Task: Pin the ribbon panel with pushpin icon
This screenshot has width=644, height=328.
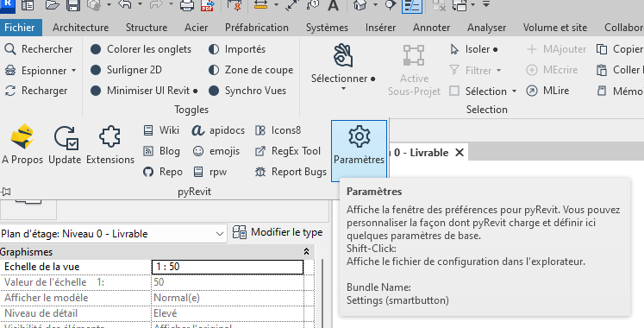Action: coord(6,192)
